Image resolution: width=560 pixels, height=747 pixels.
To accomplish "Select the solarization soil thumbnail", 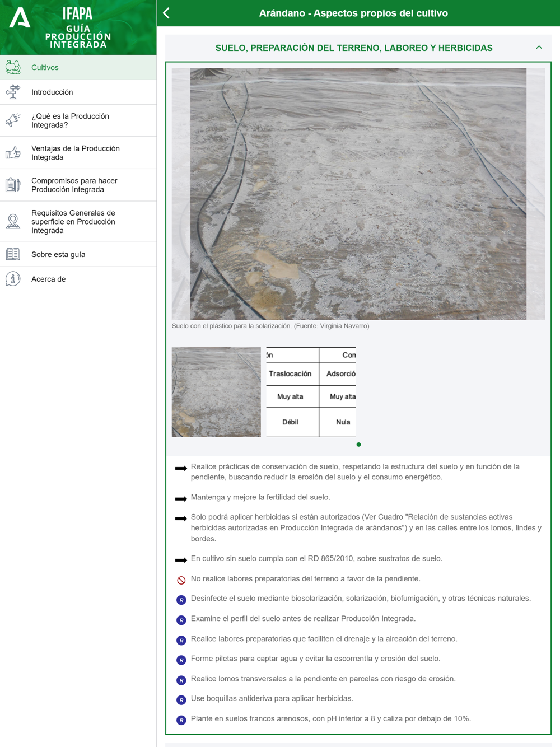I will (x=216, y=392).
